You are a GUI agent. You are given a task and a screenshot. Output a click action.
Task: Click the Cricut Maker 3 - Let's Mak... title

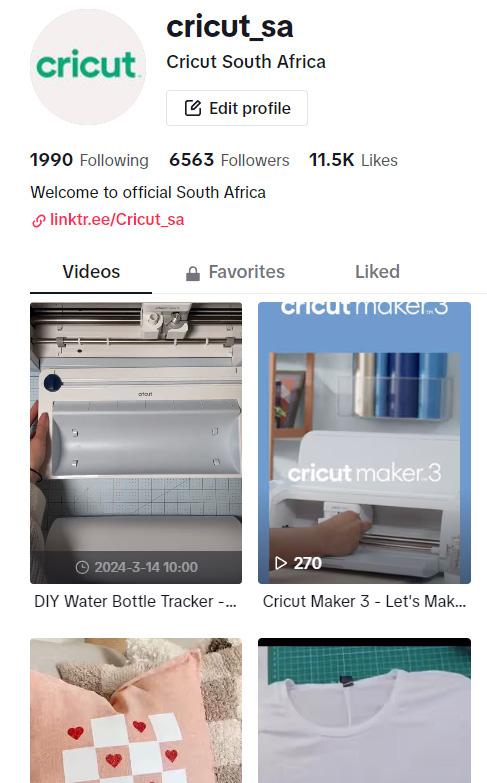click(364, 601)
